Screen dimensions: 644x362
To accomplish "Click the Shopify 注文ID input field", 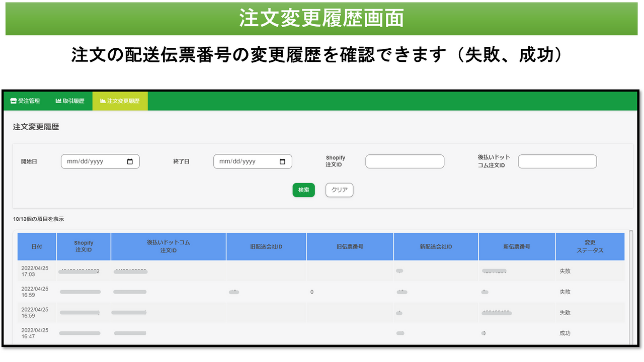I will click(405, 161).
